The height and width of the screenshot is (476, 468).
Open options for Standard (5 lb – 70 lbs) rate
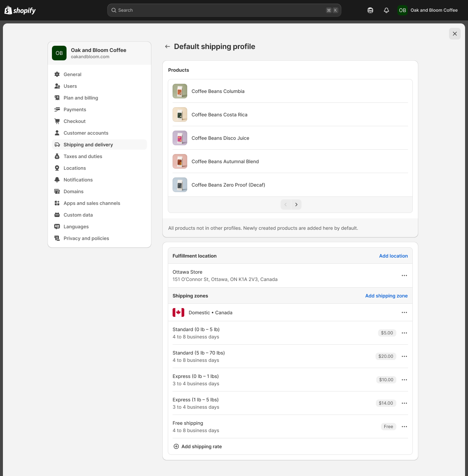(404, 356)
